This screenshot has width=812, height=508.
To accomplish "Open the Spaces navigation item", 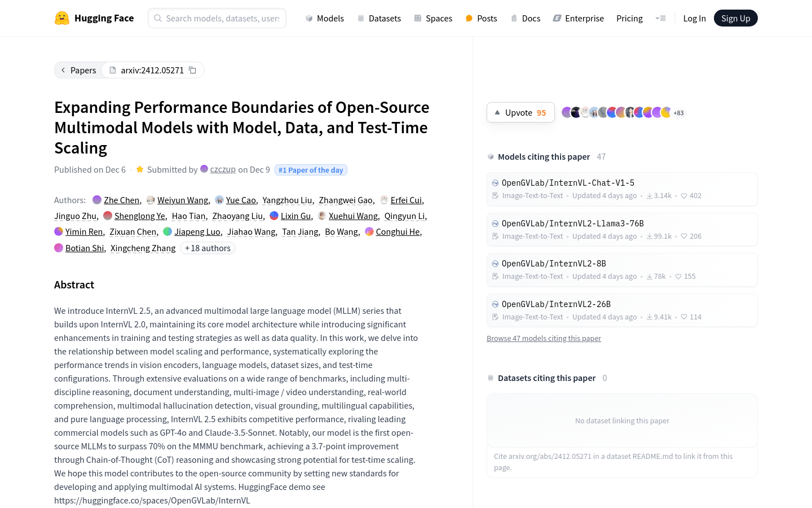I will click(x=433, y=19).
